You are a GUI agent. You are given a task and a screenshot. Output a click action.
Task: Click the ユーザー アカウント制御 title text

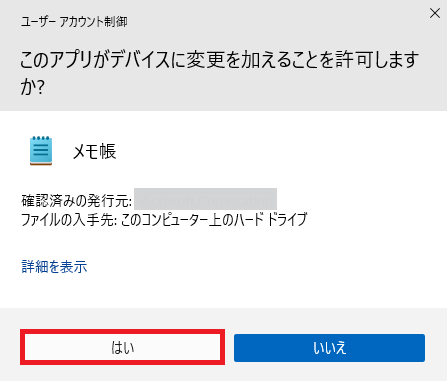pyautogui.click(x=74, y=22)
